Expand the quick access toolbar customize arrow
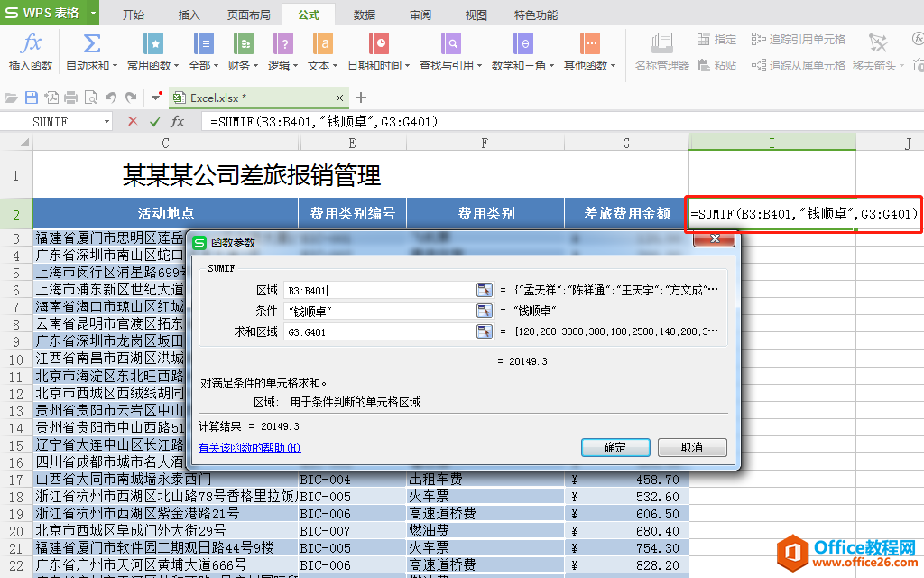The height and width of the screenshot is (578, 924). click(156, 97)
